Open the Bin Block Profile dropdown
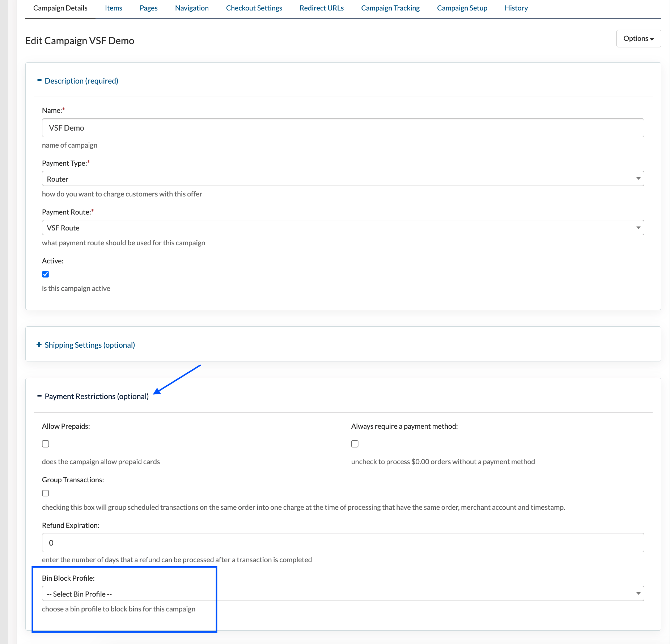Viewport: 670px width, 644px height. click(x=343, y=594)
